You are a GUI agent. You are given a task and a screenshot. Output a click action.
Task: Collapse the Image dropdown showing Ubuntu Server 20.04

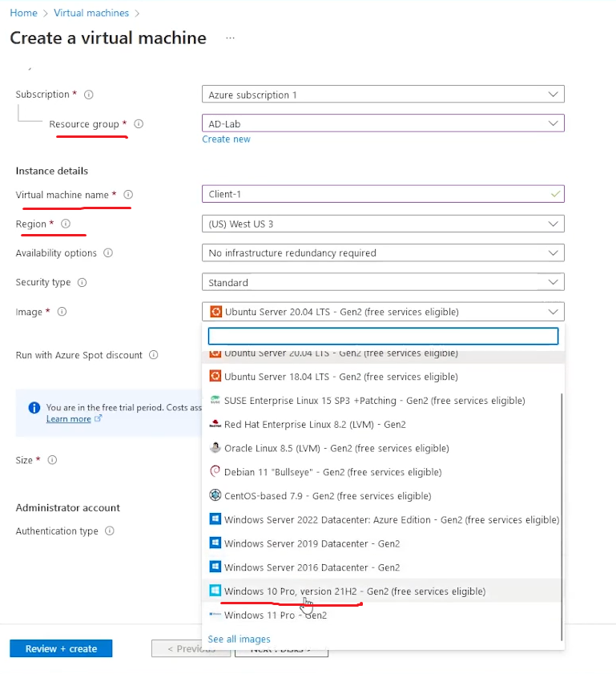point(383,312)
